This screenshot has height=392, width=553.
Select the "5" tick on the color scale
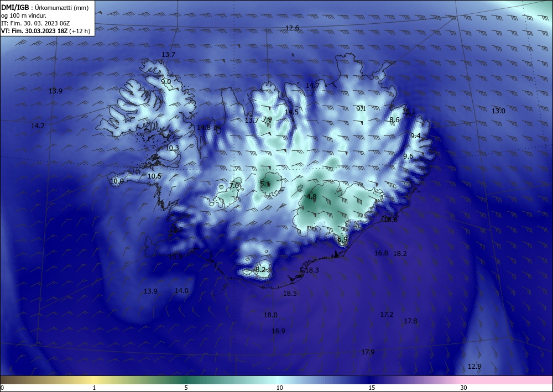(x=186, y=388)
